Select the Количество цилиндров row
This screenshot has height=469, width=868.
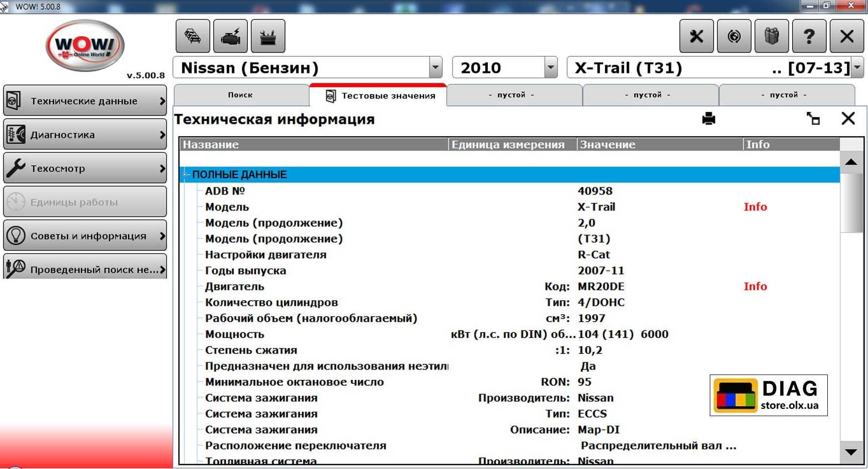(509, 302)
